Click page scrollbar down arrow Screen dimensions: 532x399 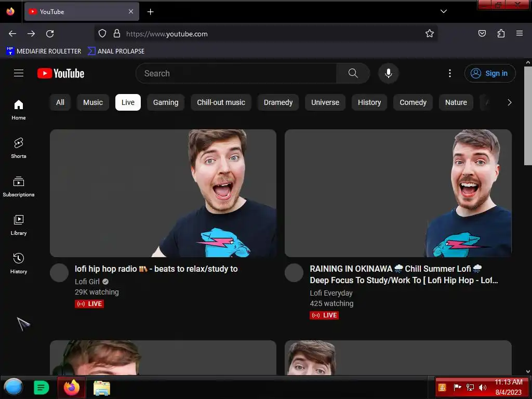[528, 371]
